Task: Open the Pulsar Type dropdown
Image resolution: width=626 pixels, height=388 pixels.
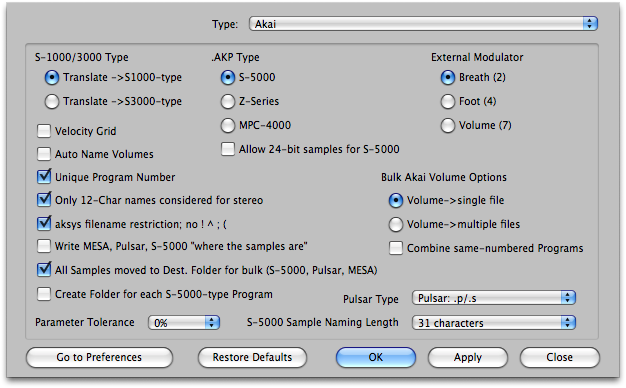Action: pos(493,298)
